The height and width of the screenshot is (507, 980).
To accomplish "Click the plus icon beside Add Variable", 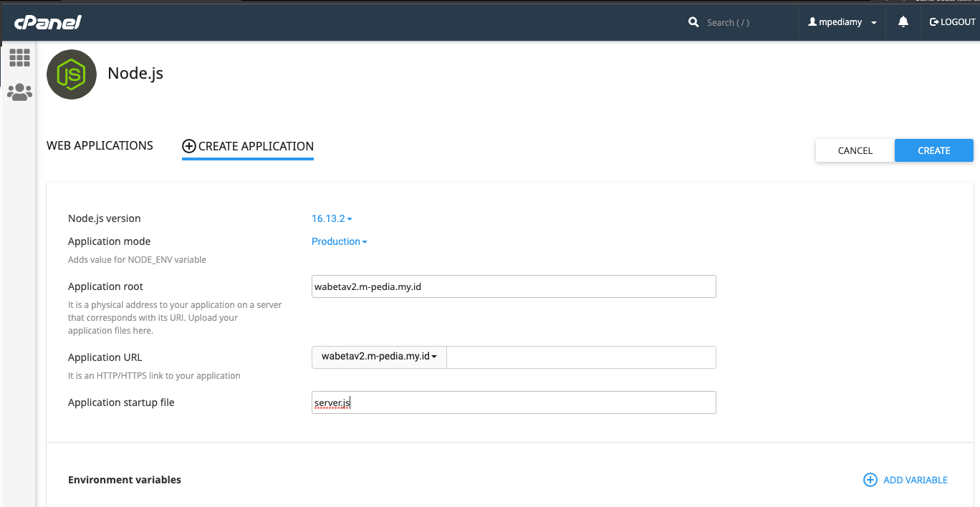I will 870,480.
